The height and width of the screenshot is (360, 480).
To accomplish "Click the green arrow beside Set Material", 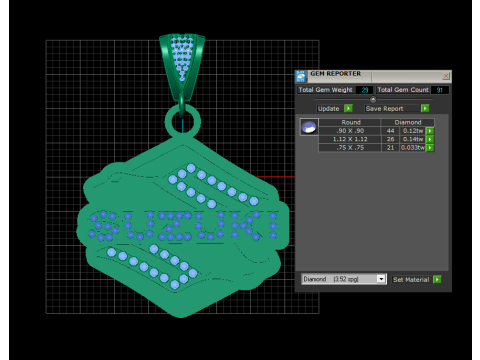I will (437, 279).
